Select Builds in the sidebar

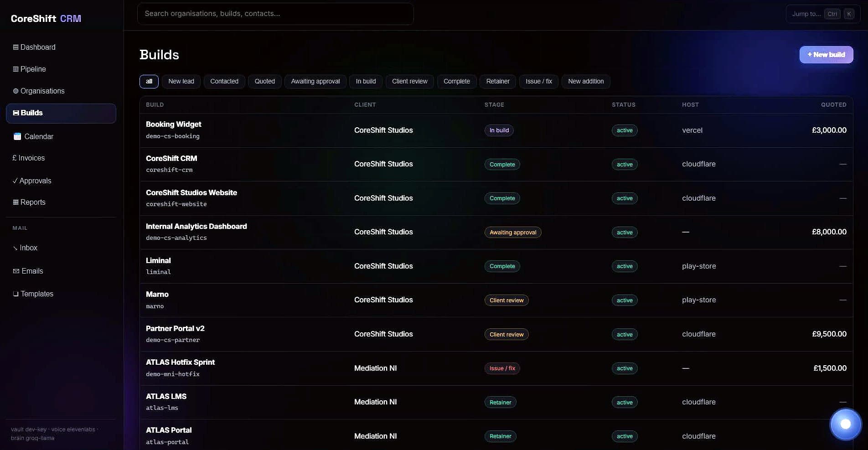(61, 113)
